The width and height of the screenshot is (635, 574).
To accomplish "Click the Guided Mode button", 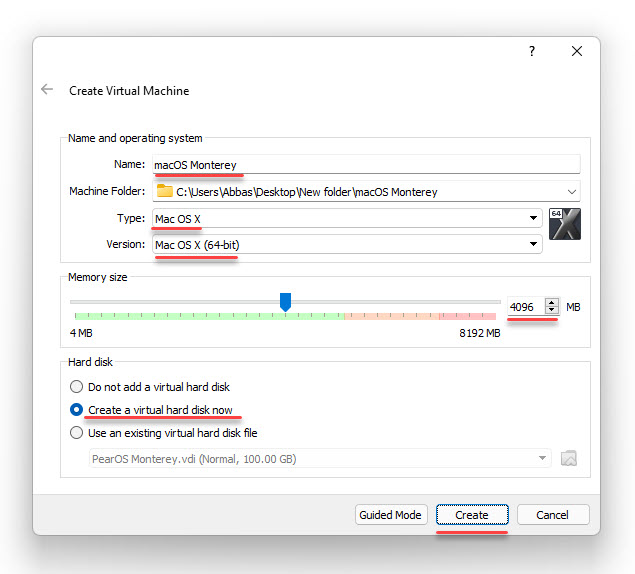I will click(391, 514).
